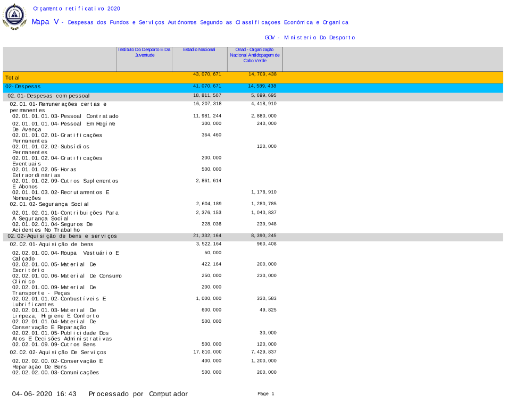Select 'Orçamento retificativo 2020' header text
The image size is (532, 411).
77,9
